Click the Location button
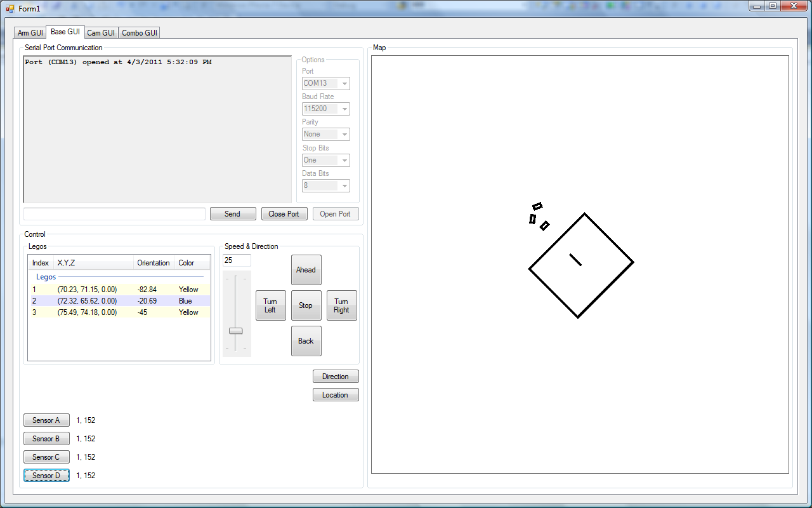 335,395
